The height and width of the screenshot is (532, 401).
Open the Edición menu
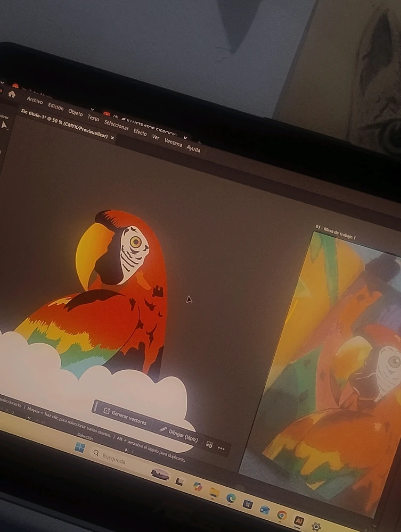click(x=55, y=106)
